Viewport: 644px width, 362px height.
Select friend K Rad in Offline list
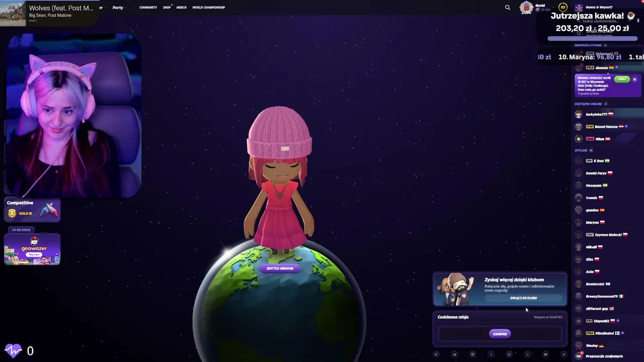(x=598, y=161)
